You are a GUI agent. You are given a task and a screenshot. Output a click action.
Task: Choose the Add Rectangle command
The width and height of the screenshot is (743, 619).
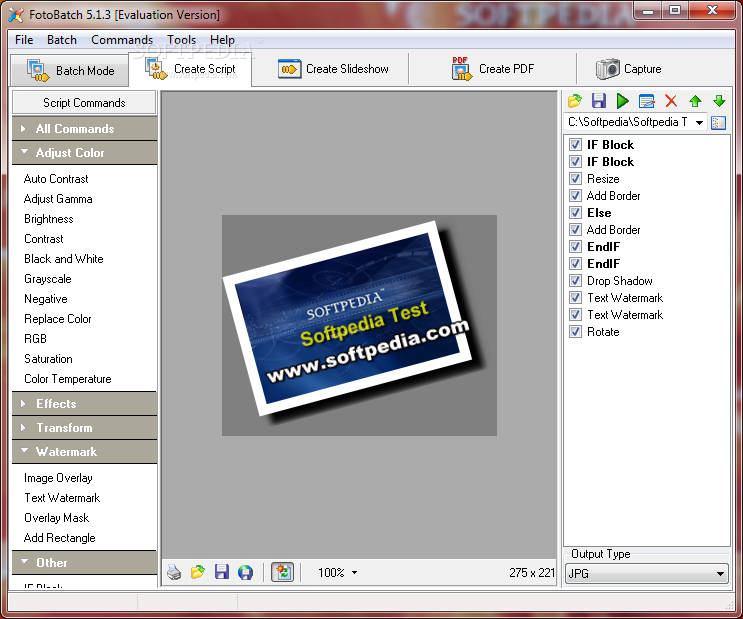(x=59, y=538)
